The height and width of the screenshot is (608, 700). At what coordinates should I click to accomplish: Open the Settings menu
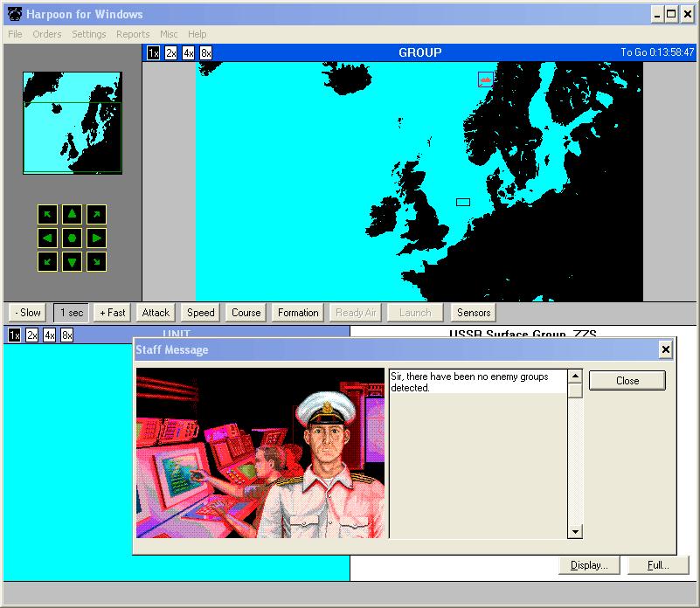tap(89, 34)
